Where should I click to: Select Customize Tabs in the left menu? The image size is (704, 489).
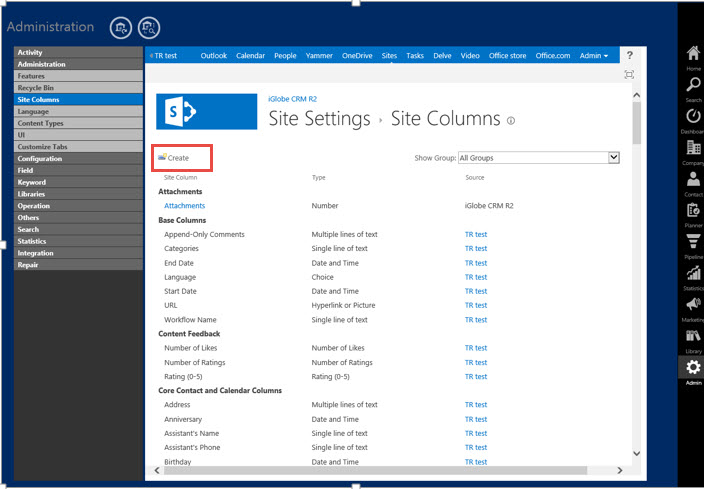tap(78, 146)
